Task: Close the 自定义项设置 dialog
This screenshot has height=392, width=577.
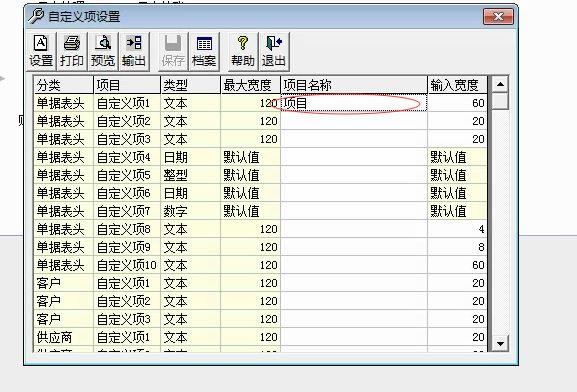Action: click(498, 17)
